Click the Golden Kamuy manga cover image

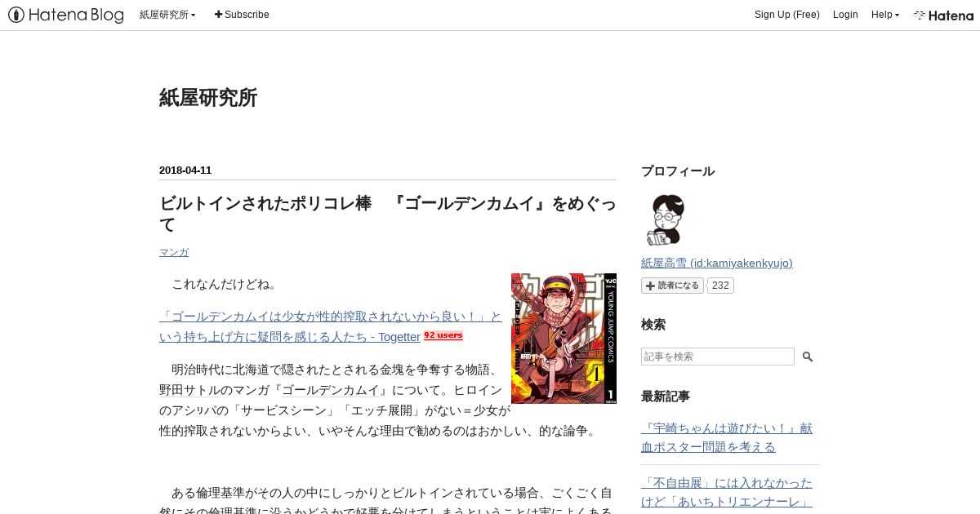[x=563, y=339]
